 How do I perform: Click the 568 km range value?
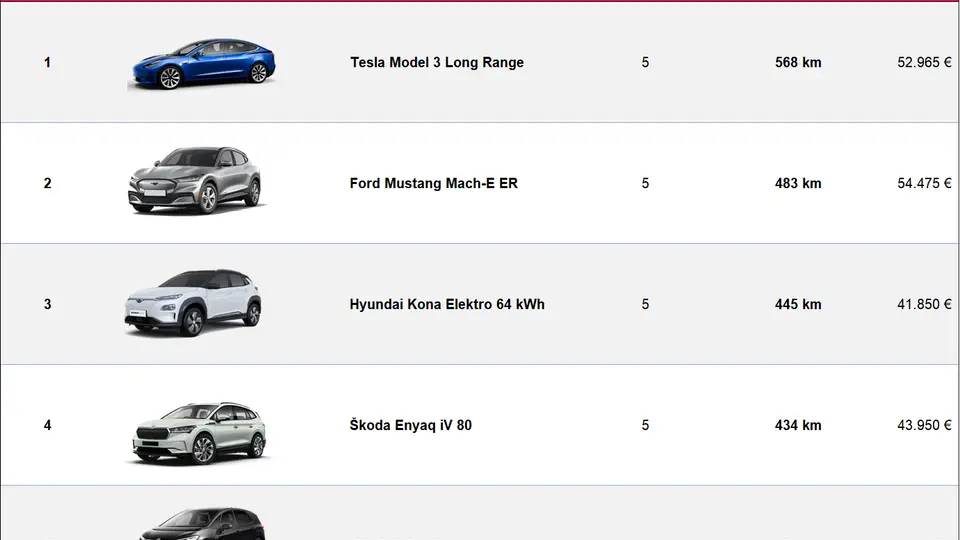pyautogui.click(x=798, y=62)
